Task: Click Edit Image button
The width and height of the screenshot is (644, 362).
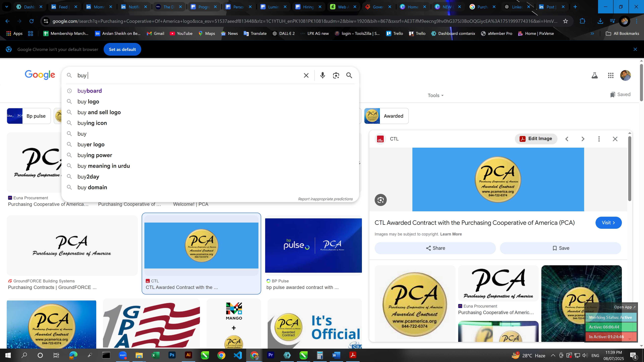Action: [x=536, y=139]
